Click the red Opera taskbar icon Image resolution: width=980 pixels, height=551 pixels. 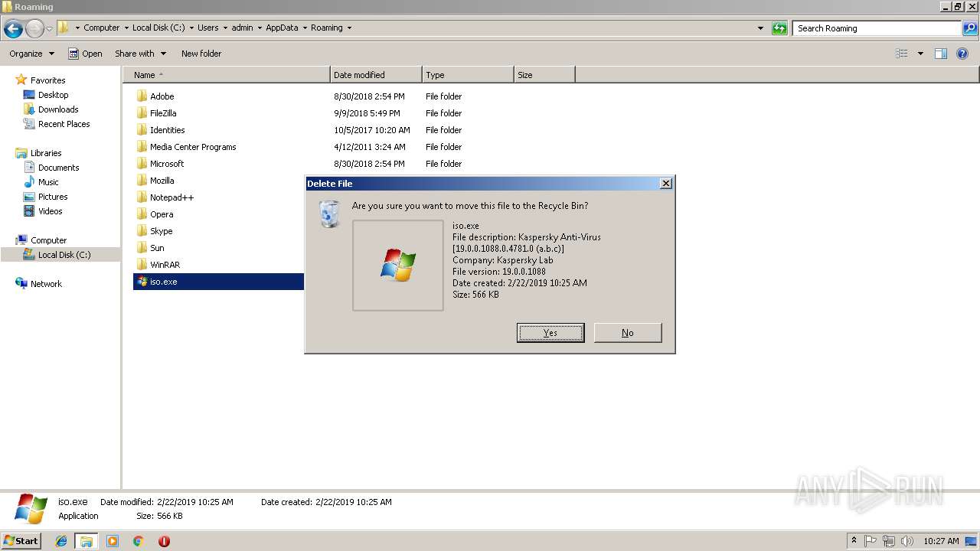(x=164, y=541)
